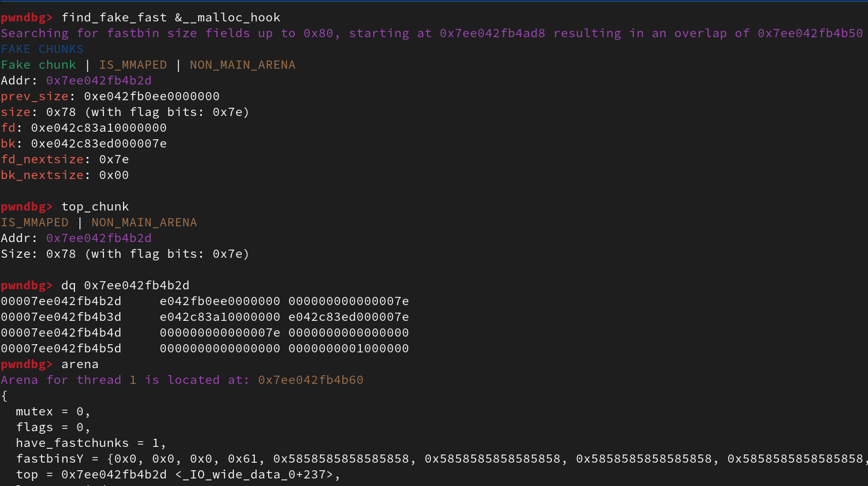
Task: Click the dq 0x7ee042fb4b2d command text
Action: coord(125,286)
